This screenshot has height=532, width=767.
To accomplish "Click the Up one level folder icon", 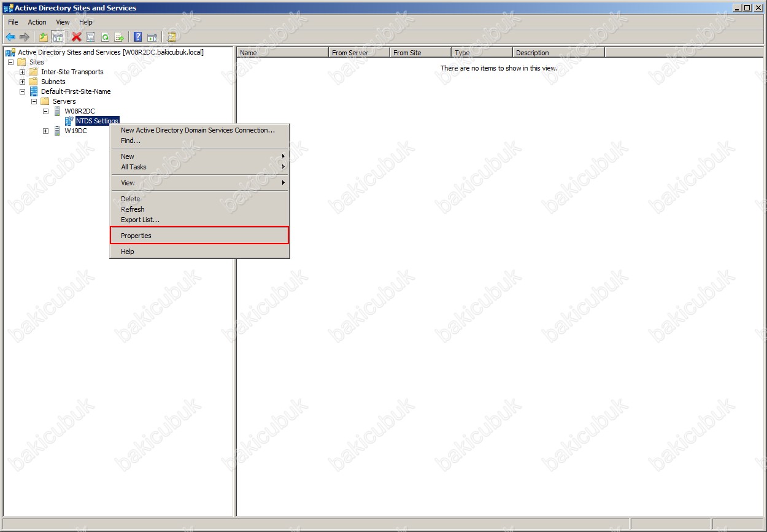I will coord(44,37).
